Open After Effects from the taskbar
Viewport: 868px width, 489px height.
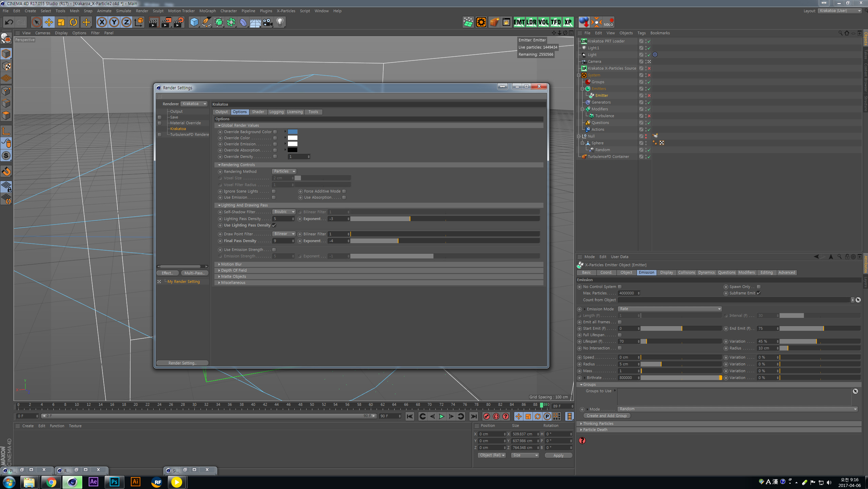93,482
